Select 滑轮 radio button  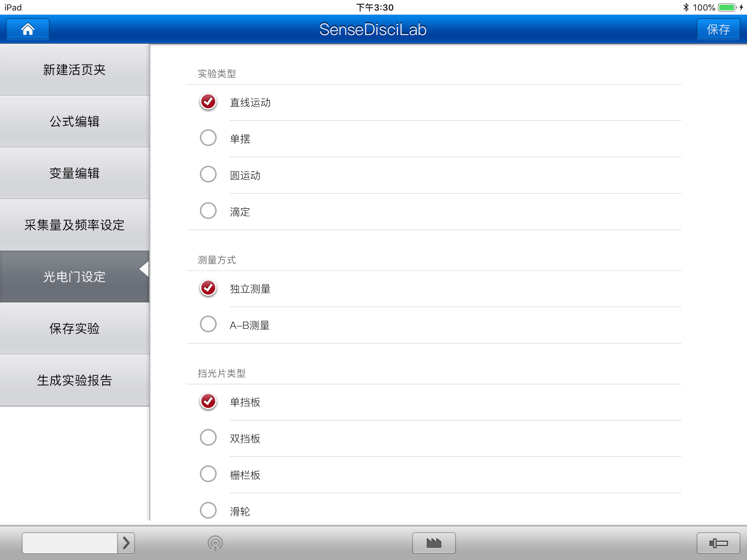click(x=208, y=510)
